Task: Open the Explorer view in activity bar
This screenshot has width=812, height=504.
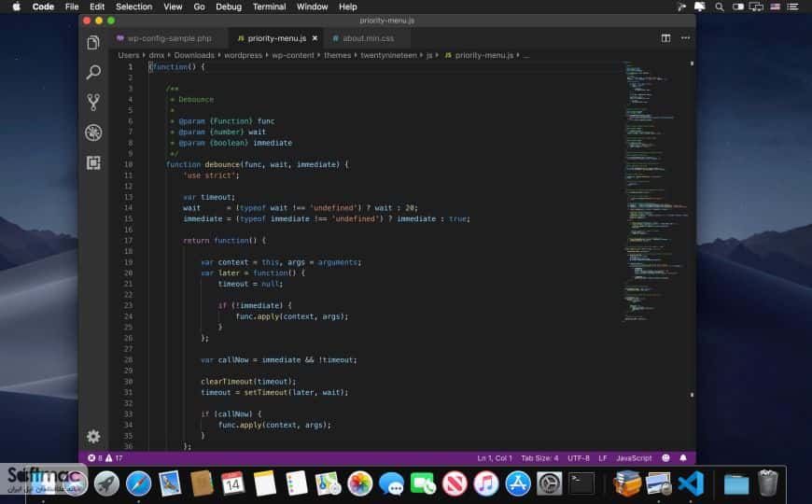Action: point(93,42)
